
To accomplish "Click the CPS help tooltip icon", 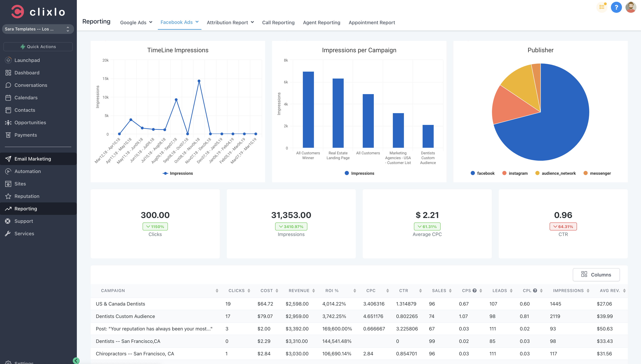I will pos(475,290).
